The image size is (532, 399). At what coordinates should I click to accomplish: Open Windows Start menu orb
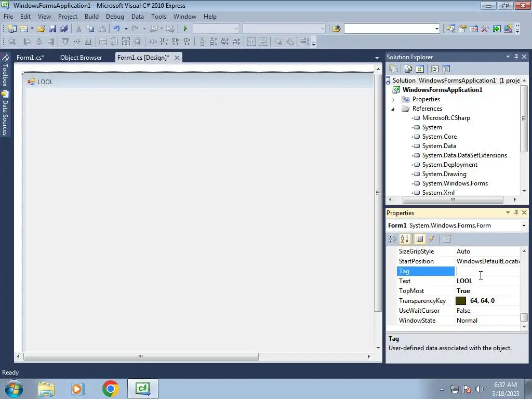(x=14, y=389)
